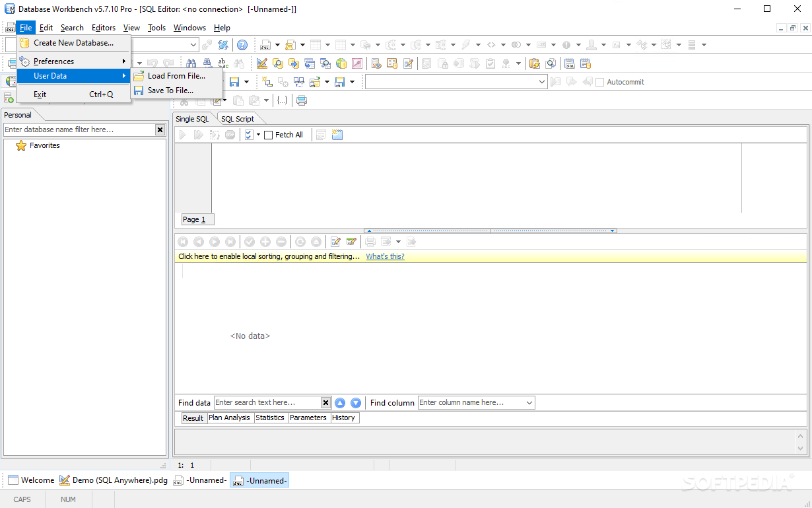Expand the Save floppy dropdown arrow

pos(246,82)
